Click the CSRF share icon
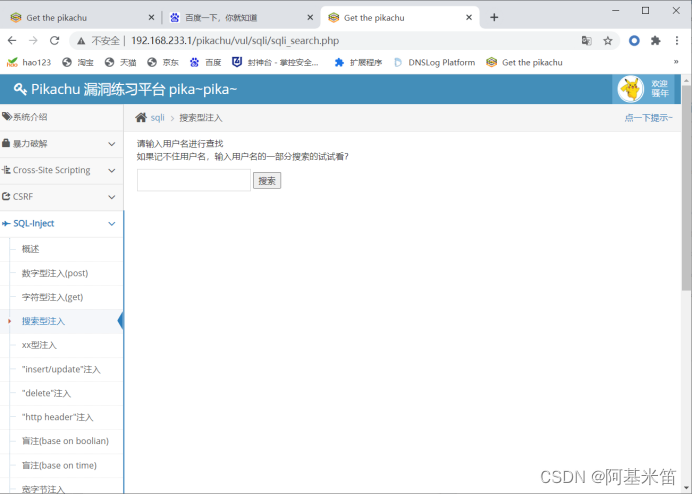This screenshot has height=495, width=692. coord(6,196)
